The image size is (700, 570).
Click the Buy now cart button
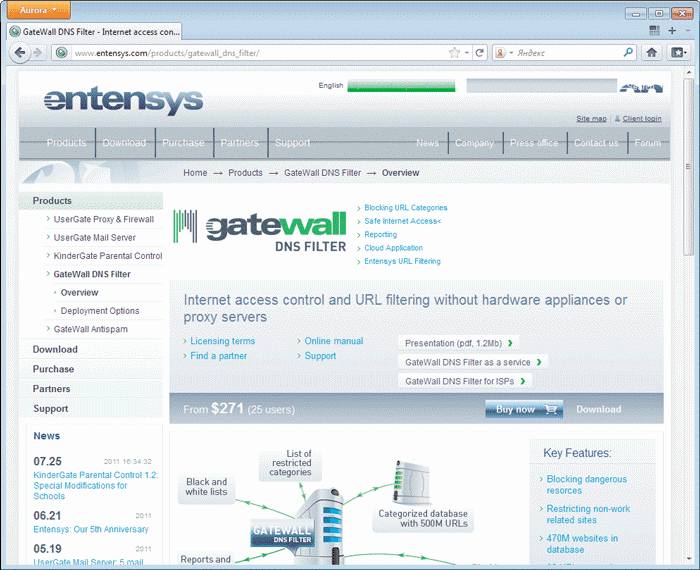click(524, 409)
